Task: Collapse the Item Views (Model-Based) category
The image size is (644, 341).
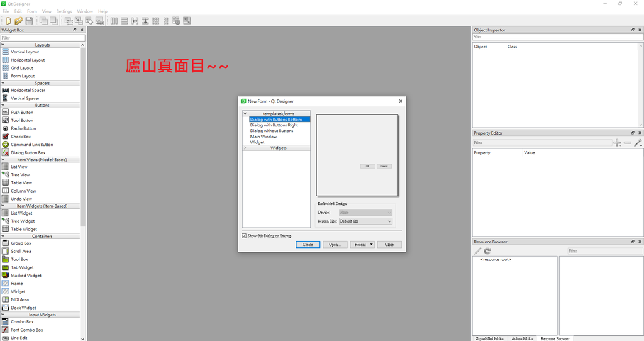Action: pyautogui.click(x=3, y=159)
